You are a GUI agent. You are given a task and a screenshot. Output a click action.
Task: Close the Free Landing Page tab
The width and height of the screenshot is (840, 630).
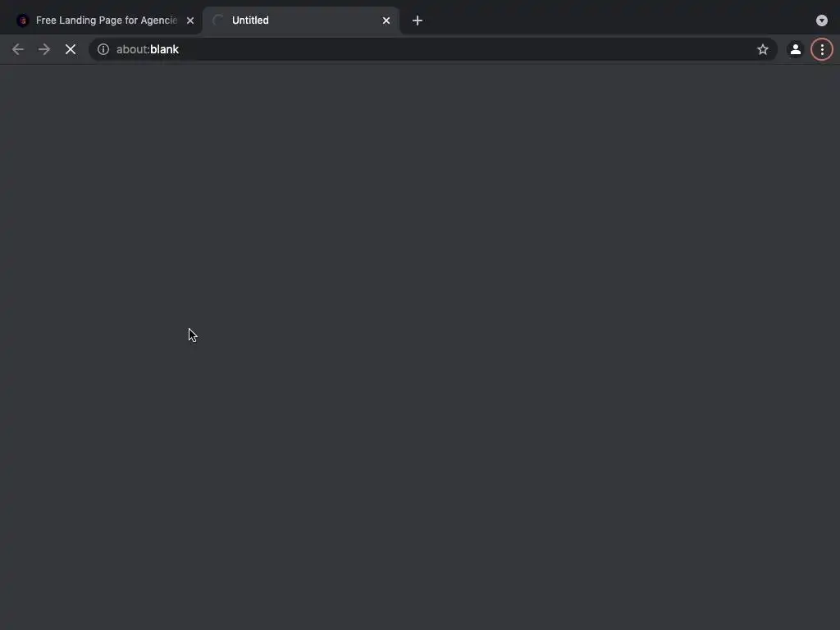point(190,21)
